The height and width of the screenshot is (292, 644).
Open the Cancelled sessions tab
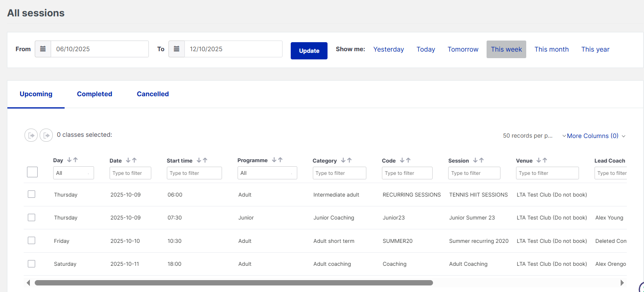pyautogui.click(x=153, y=94)
